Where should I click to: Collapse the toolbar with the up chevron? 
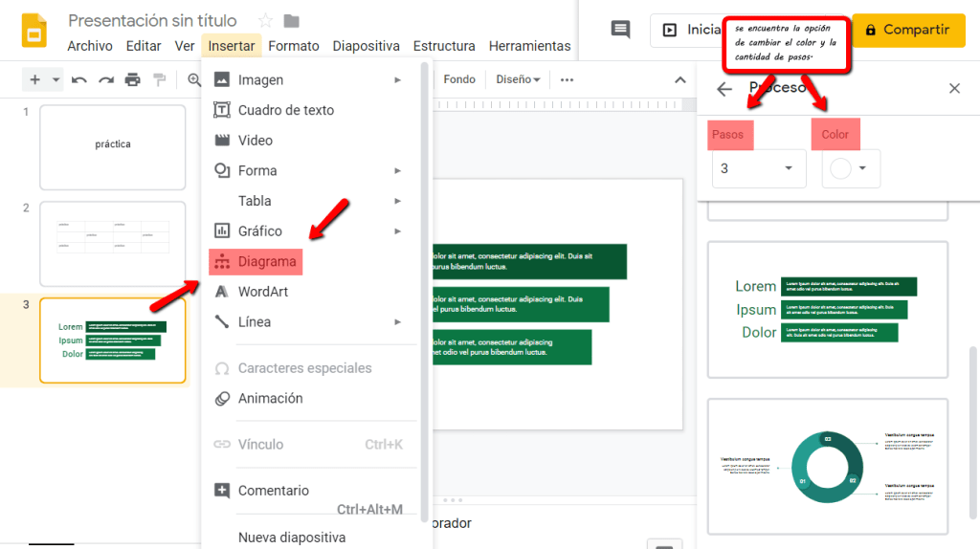[x=680, y=80]
